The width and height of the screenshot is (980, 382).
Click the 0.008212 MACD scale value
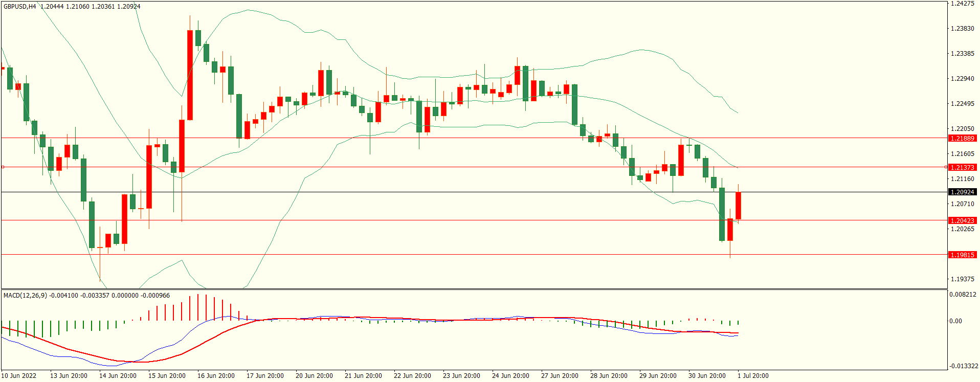pyautogui.click(x=963, y=295)
